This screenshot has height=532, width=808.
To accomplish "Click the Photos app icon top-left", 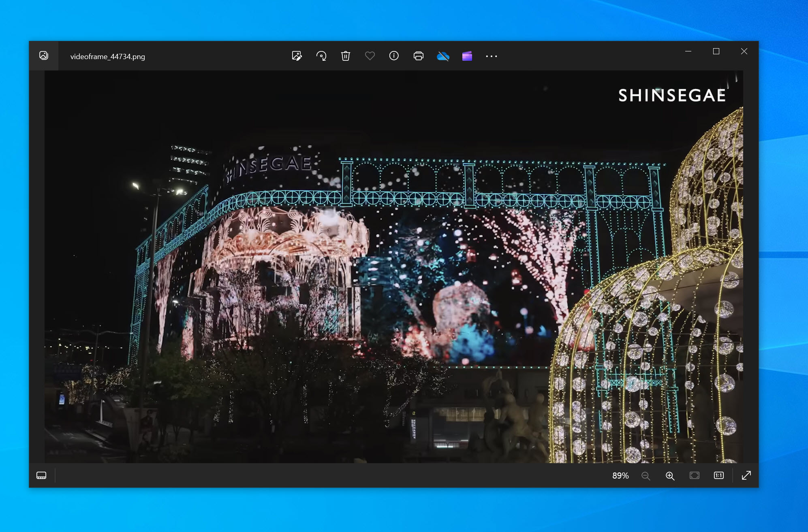I will (x=44, y=55).
